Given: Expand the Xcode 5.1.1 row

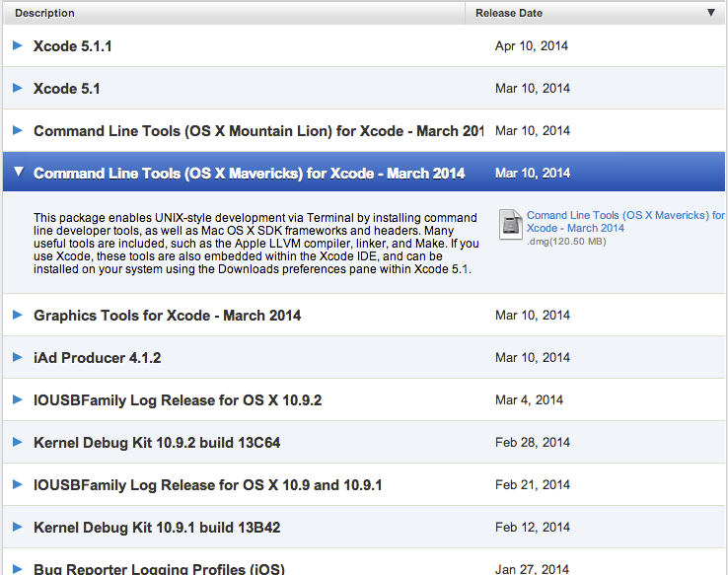Looking at the screenshot, I should pyautogui.click(x=18, y=45).
